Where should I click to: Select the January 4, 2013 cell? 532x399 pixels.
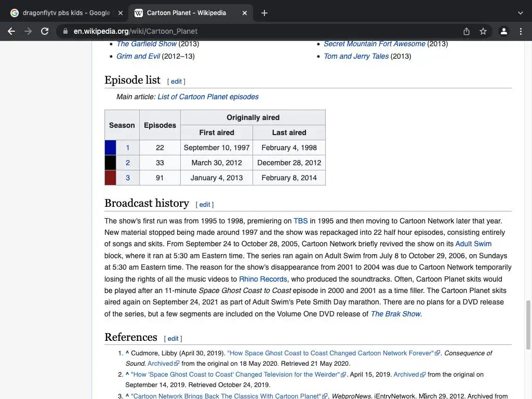click(x=217, y=178)
